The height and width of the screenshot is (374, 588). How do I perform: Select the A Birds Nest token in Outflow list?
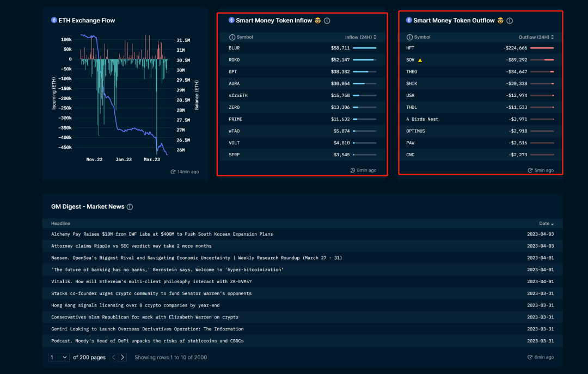click(x=422, y=119)
